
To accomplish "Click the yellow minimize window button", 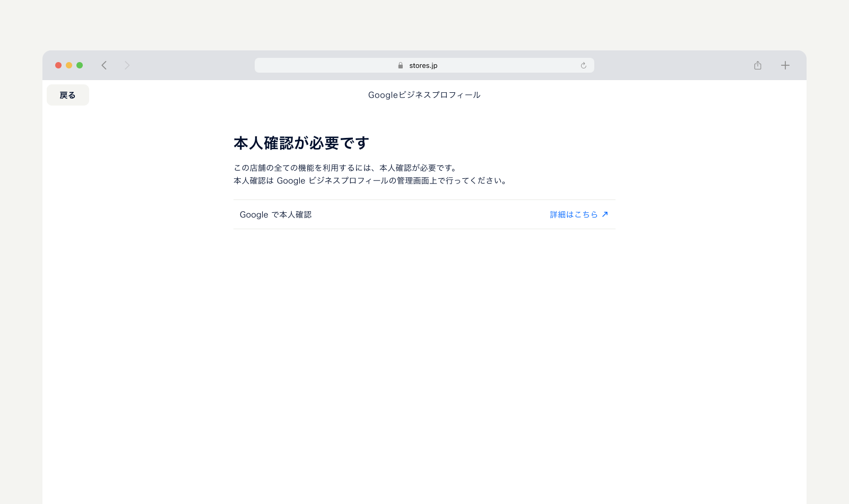I will [69, 65].
